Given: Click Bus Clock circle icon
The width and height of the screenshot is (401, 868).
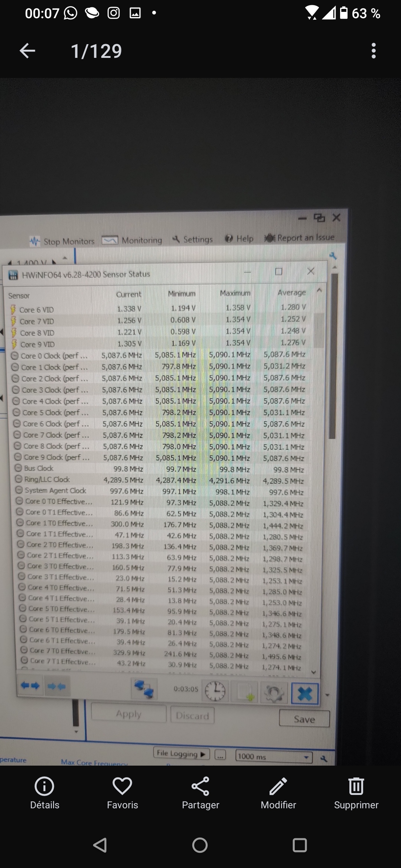Looking at the screenshot, I should [x=18, y=468].
